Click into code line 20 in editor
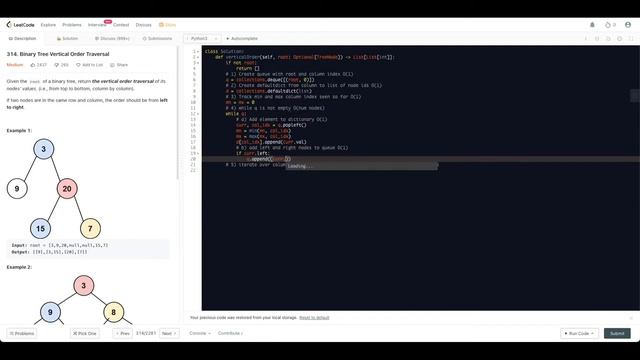Image resolution: width=640 pixels, height=360 pixels. [x=420, y=159]
